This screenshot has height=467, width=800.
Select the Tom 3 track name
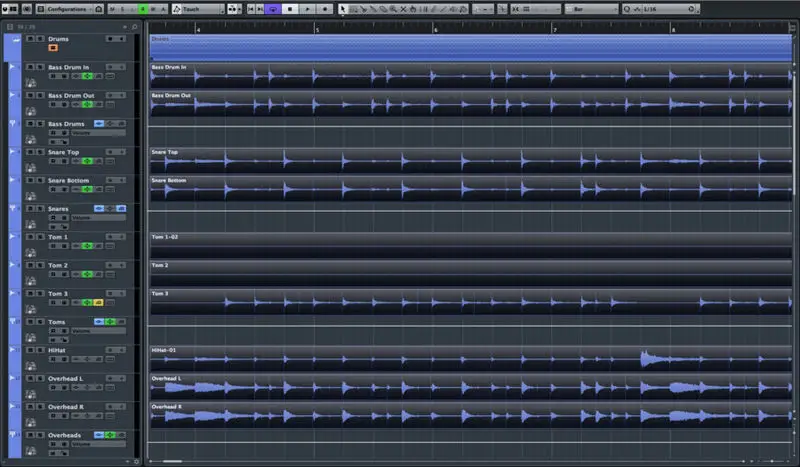59,294
